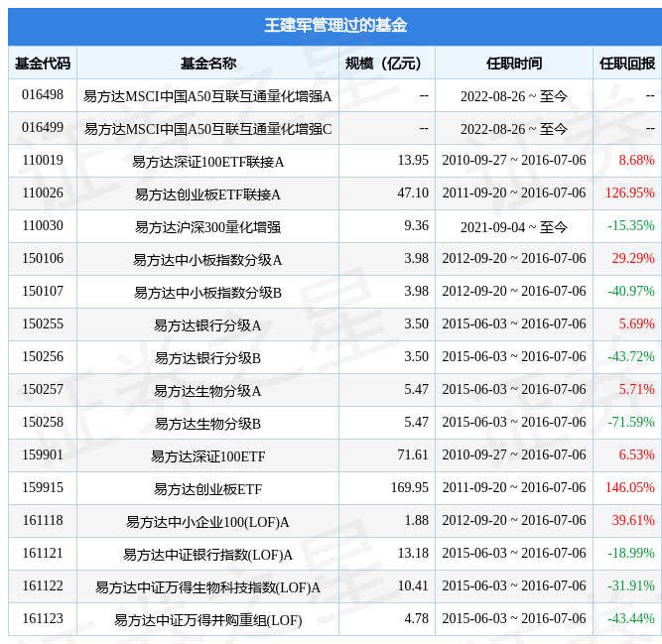The height and width of the screenshot is (644, 662).
Task: Select fund code 161118
Action: point(43,520)
